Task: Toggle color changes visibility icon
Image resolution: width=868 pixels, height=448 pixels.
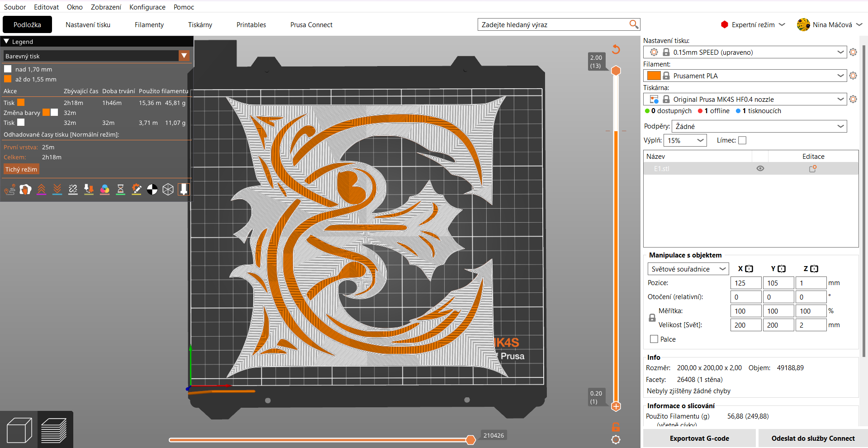Action: 105,190
